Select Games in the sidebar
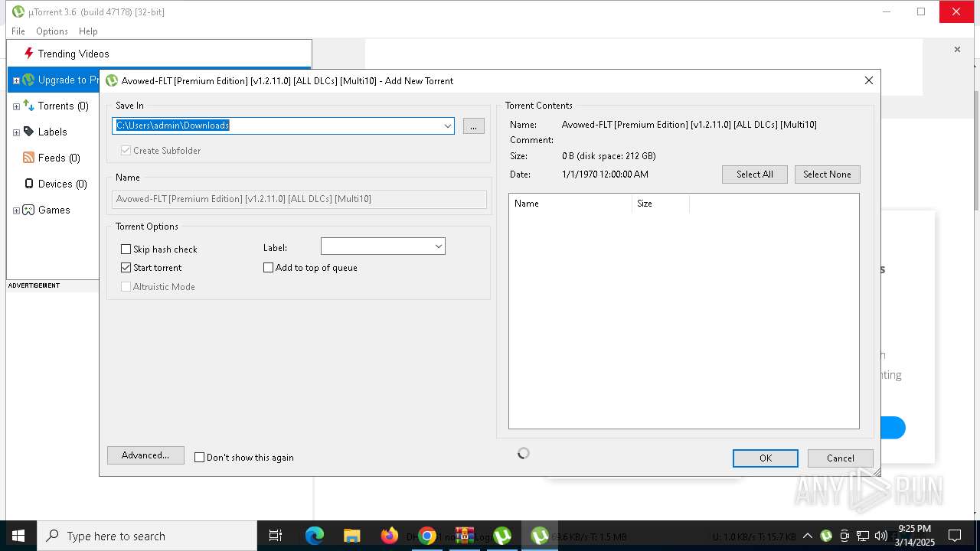Screen dimensions: 980x551 [x=54, y=210]
